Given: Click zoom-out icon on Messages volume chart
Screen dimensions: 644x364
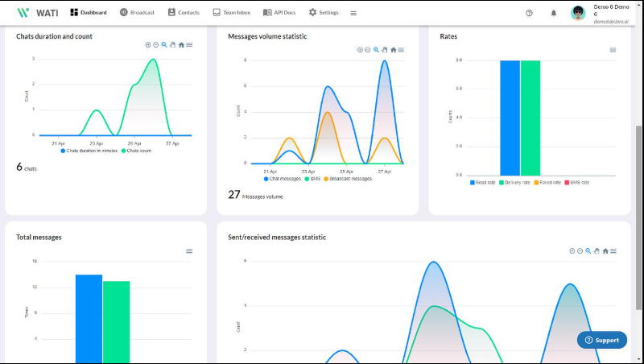Looking at the screenshot, I should click(x=368, y=50).
